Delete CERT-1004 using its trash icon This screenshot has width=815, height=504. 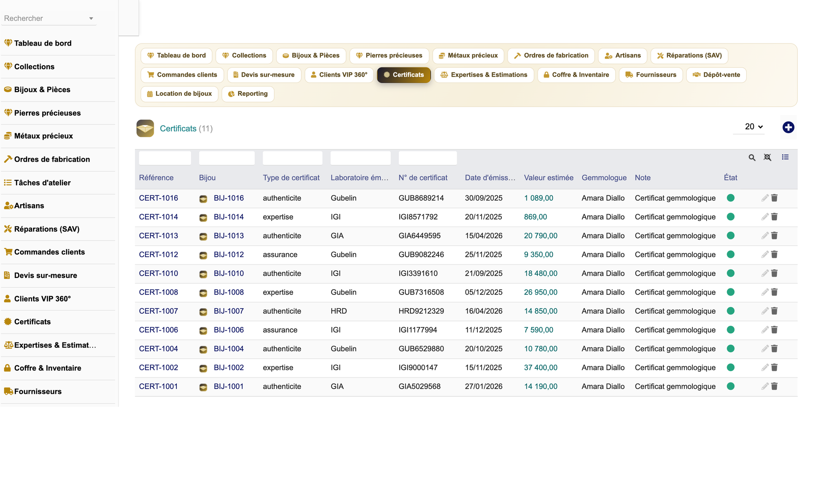click(774, 349)
